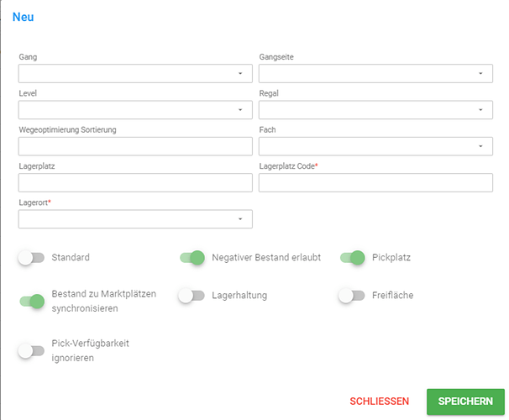Click the Gang dropdown arrow icon
This screenshot has height=420, width=509.
240,73
